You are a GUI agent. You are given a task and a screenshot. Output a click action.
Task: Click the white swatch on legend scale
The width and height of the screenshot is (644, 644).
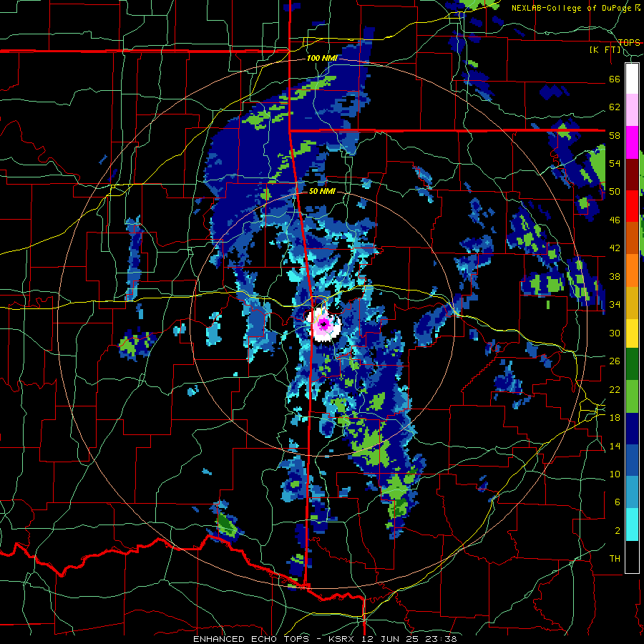632,79
